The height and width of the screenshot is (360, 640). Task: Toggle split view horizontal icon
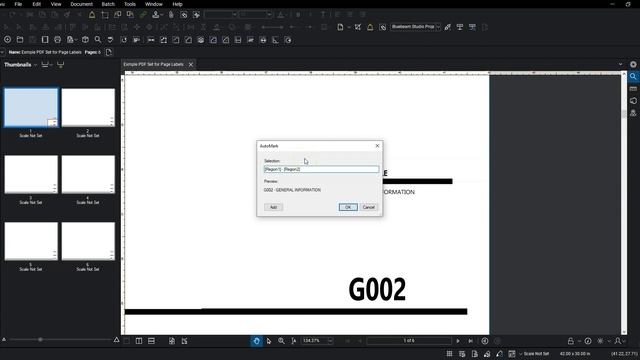coord(151,341)
